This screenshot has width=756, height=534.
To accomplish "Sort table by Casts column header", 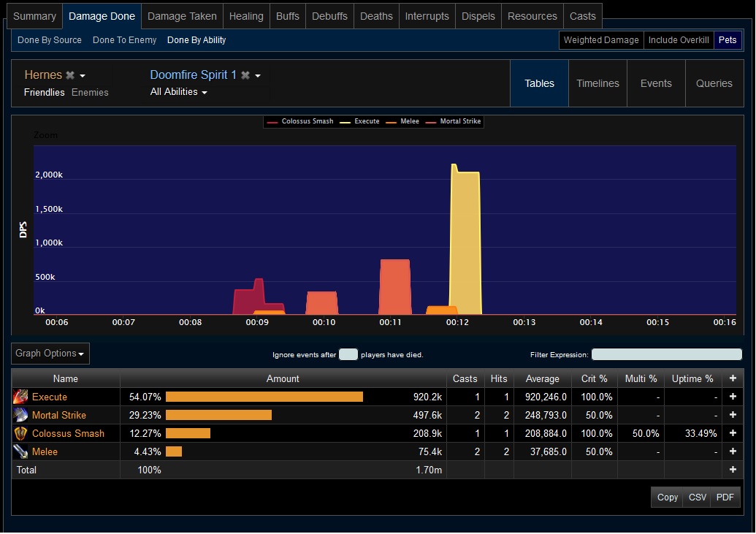I will [465, 378].
